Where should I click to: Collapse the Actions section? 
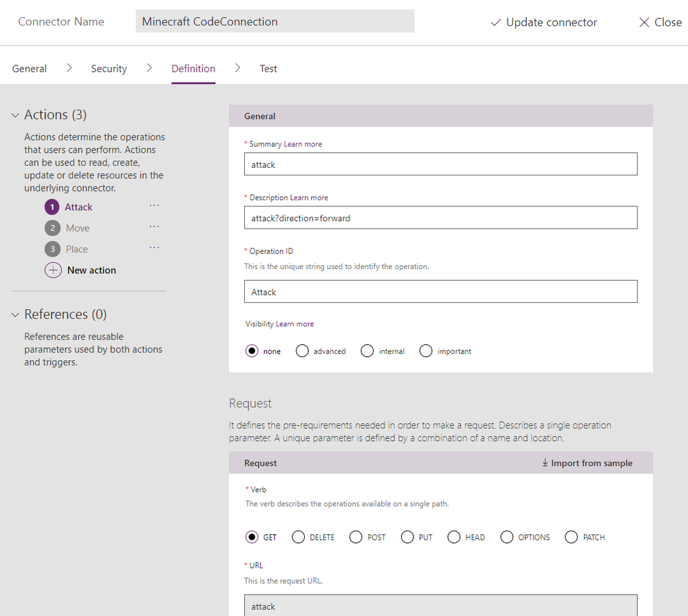coord(15,115)
